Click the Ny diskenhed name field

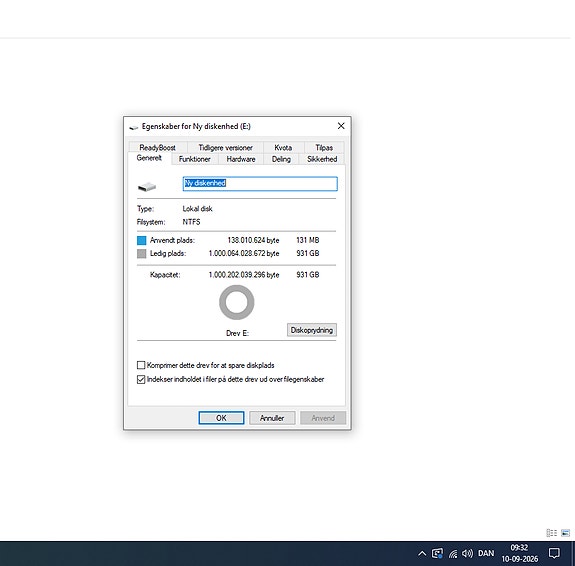260,184
